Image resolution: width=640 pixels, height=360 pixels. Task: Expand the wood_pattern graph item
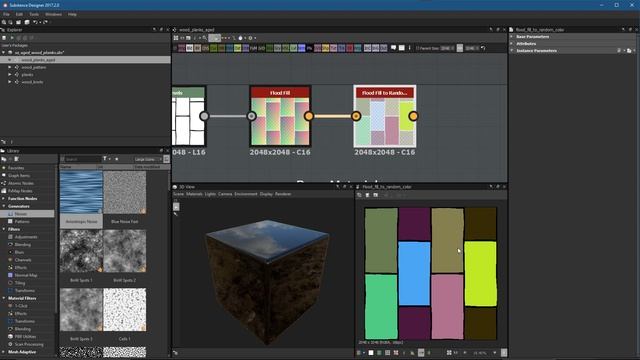10,67
